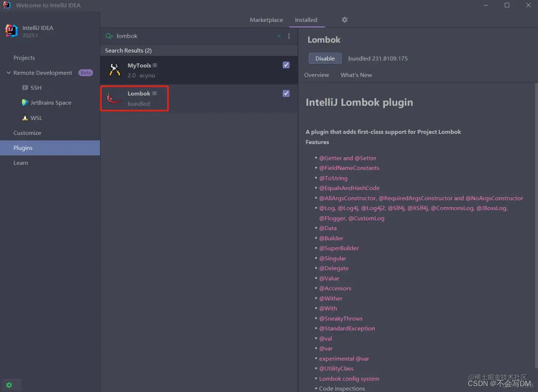Click the plugin description vertical scrollbar

click(536, 226)
